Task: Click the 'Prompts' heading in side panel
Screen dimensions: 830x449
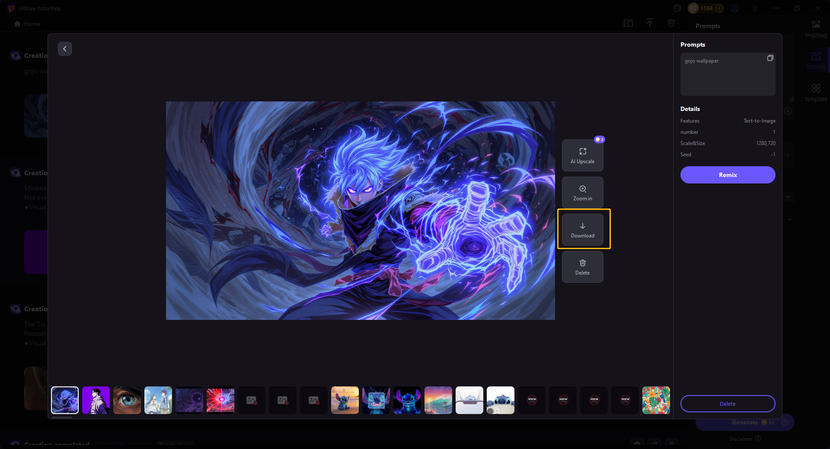Action: tap(692, 44)
